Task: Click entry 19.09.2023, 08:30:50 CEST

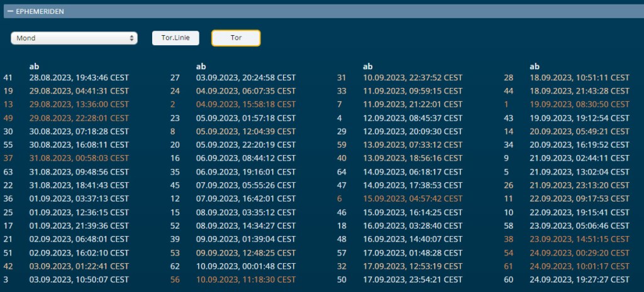Action: click(x=579, y=104)
